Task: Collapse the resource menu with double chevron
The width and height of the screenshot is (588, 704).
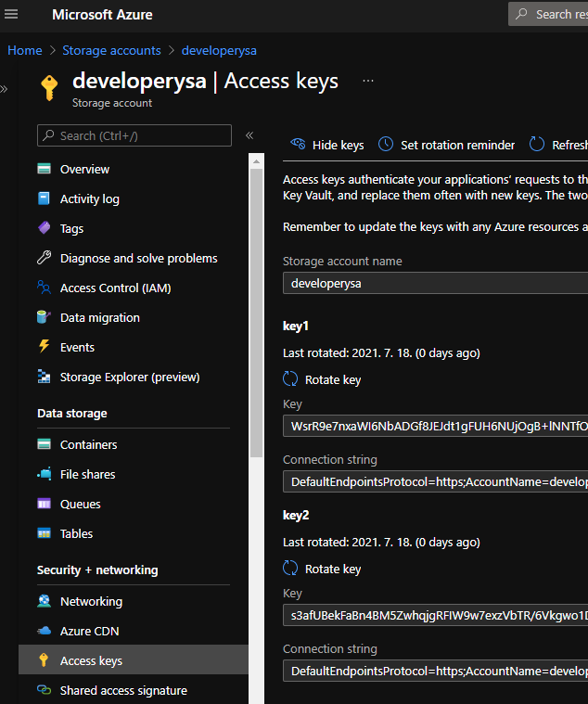Action: pos(249,135)
